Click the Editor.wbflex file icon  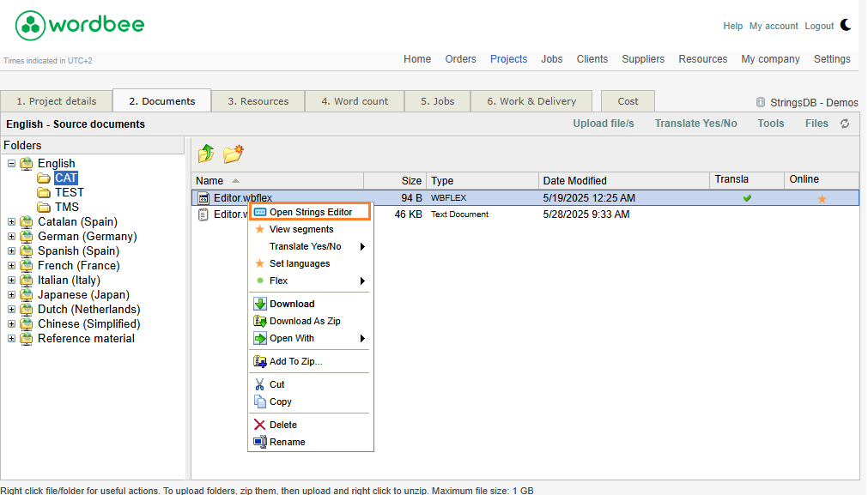tap(203, 198)
